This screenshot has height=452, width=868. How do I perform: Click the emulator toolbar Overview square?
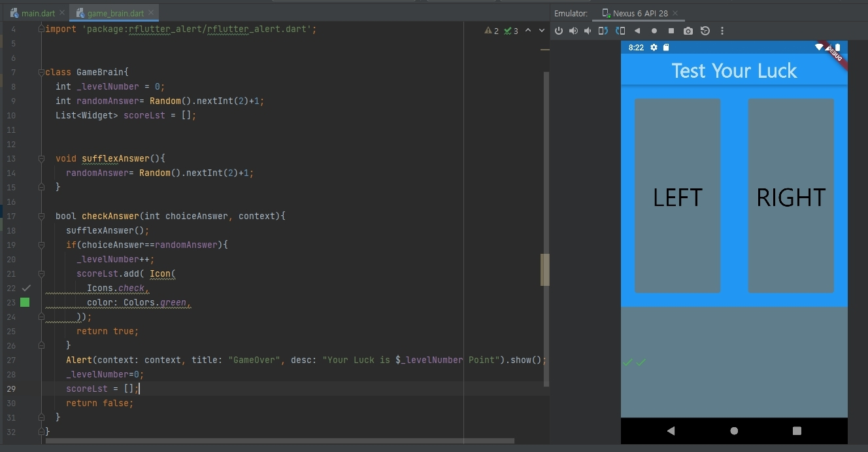point(671,31)
